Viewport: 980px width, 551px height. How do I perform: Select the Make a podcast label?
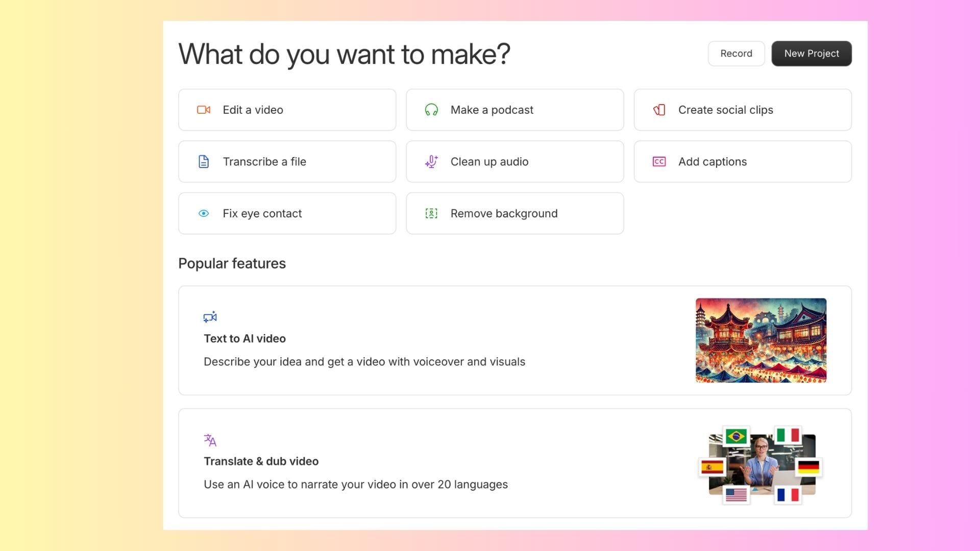tap(492, 110)
